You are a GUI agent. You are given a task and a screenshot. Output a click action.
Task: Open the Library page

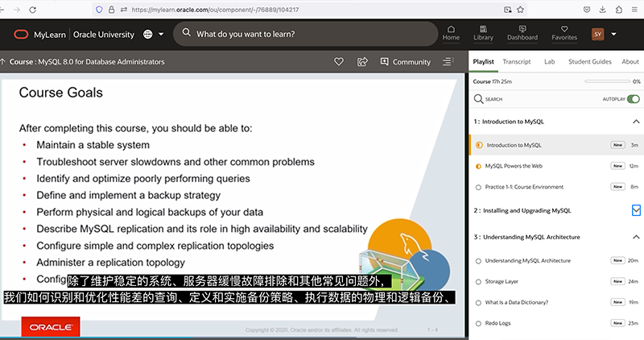click(484, 32)
